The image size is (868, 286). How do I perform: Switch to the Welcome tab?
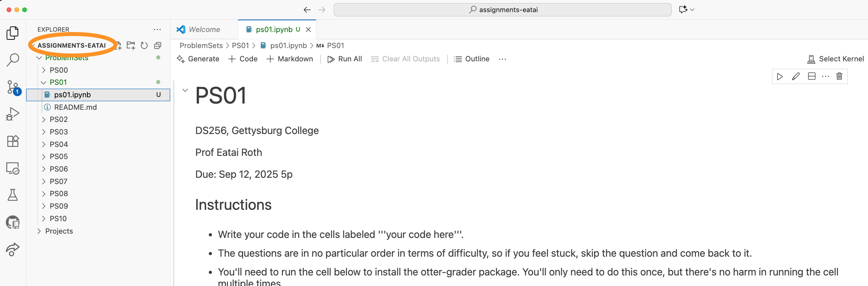click(203, 29)
